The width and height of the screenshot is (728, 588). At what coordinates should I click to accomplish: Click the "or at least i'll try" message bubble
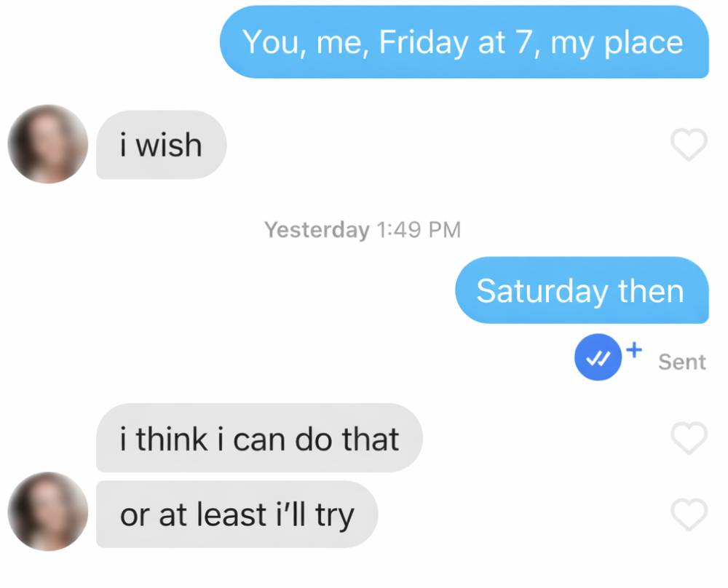pyautogui.click(x=237, y=514)
